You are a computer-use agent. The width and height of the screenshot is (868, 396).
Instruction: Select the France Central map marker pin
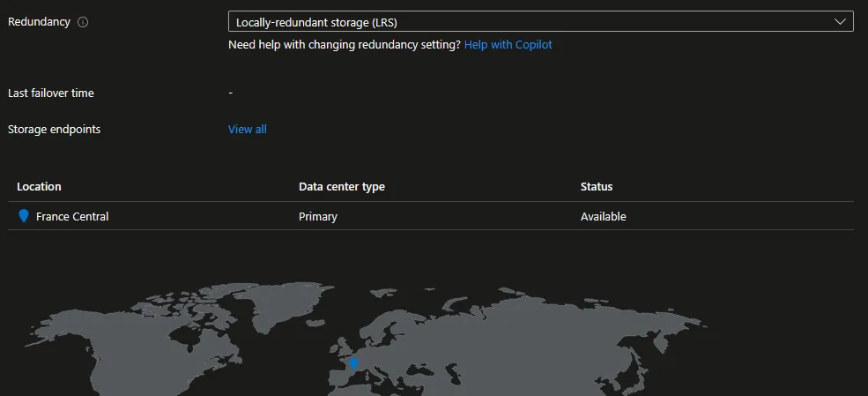353,364
